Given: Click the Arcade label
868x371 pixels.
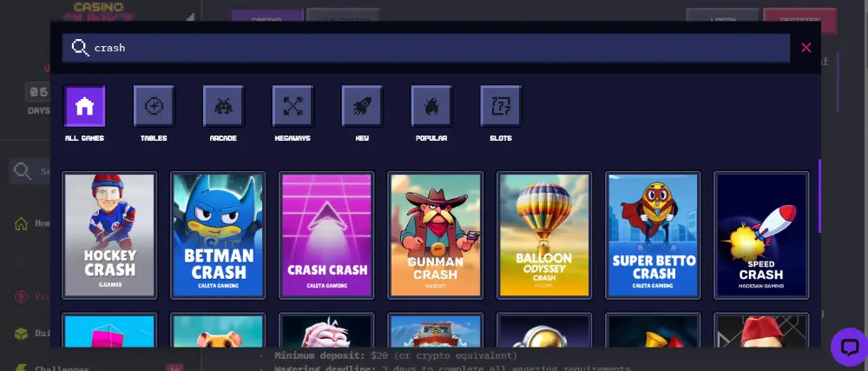Looking at the screenshot, I should 223,138.
